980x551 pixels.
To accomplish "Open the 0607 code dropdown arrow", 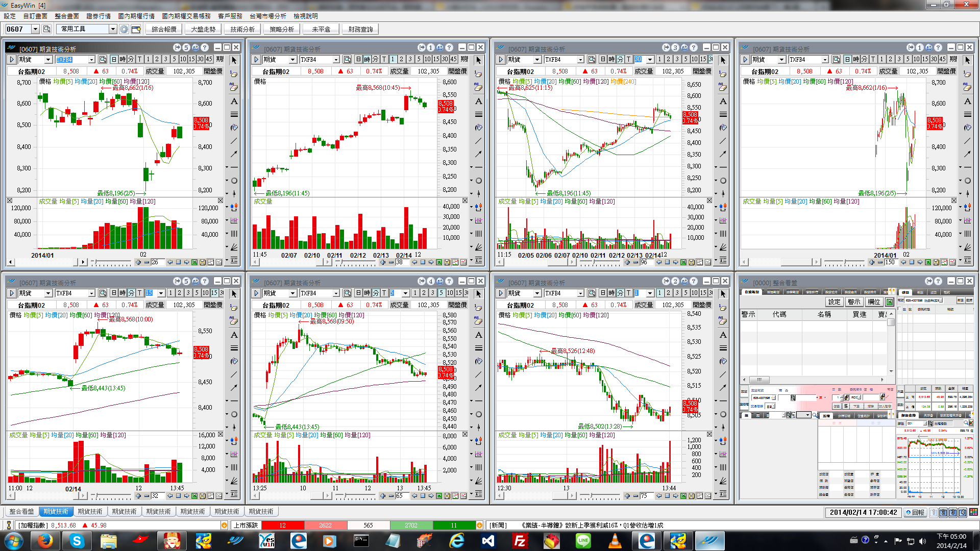I will click(x=35, y=29).
